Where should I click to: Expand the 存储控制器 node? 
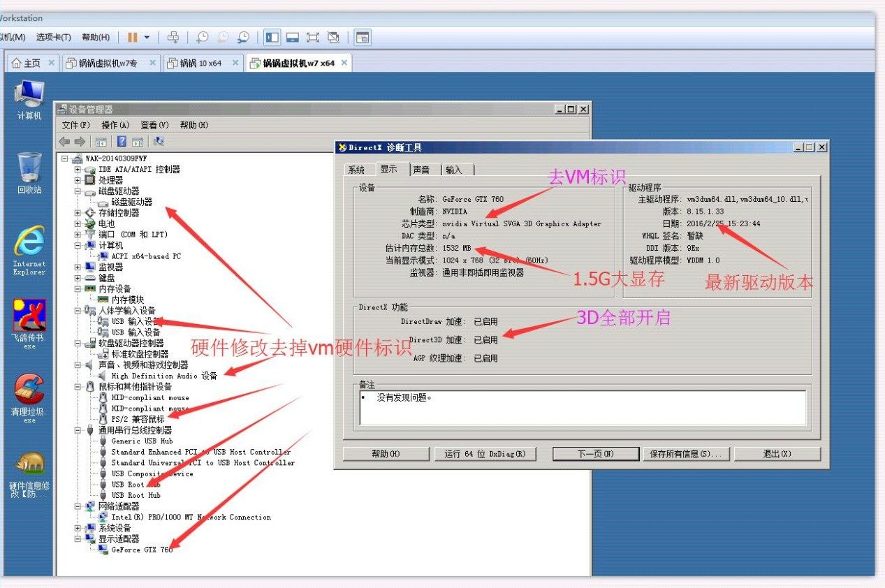[78, 212]
